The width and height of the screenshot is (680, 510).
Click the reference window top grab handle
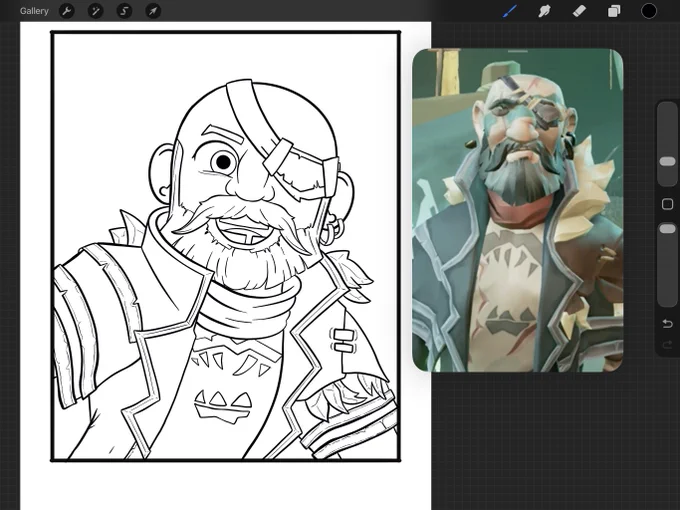[x=518, y=51]
